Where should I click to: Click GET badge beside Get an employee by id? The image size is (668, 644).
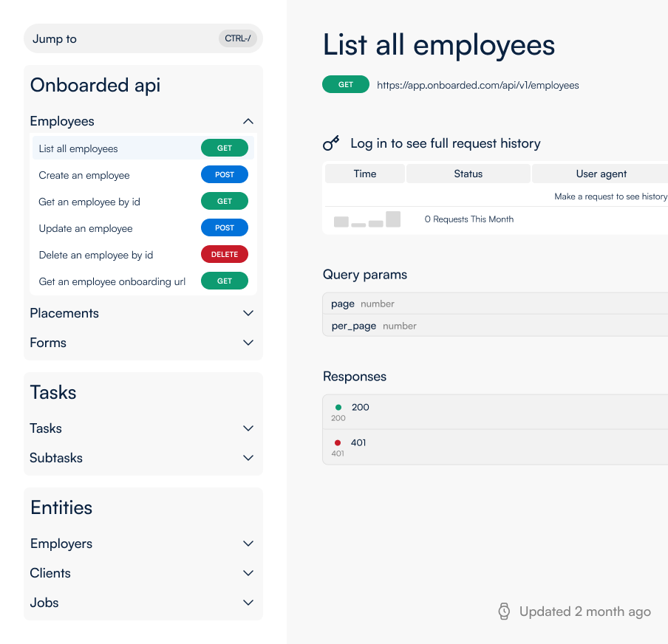pyautogui.click(x=225, y=201)
